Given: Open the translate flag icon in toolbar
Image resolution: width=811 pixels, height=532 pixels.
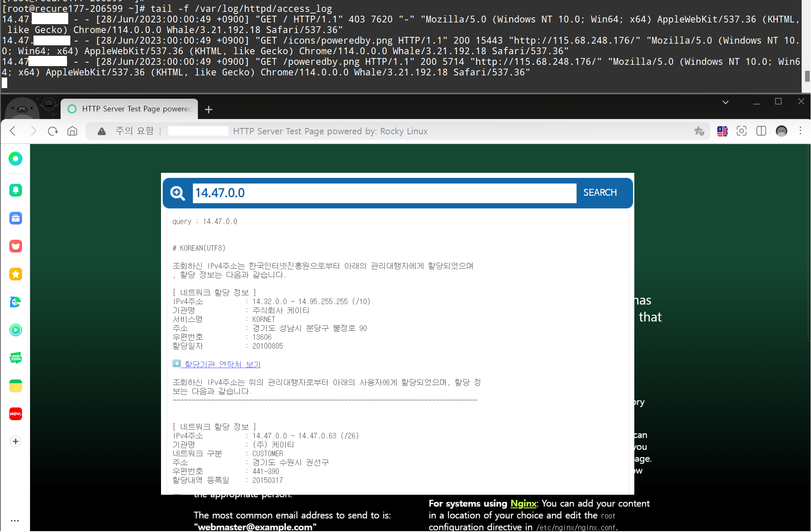Looking at the screenshot, I should [x=722, y=131].
